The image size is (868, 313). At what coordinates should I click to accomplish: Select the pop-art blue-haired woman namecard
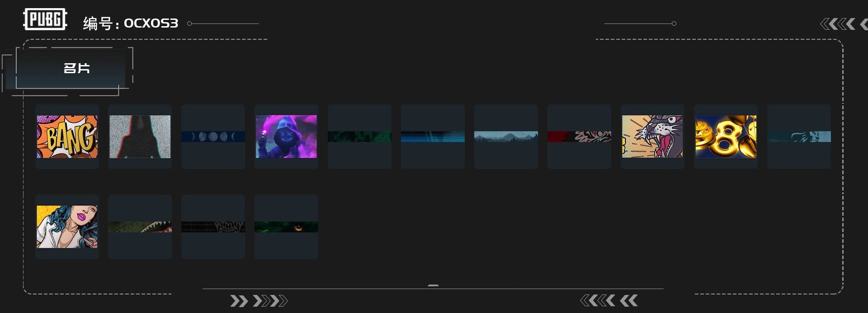pyautogui.click(x=67, y=227)
